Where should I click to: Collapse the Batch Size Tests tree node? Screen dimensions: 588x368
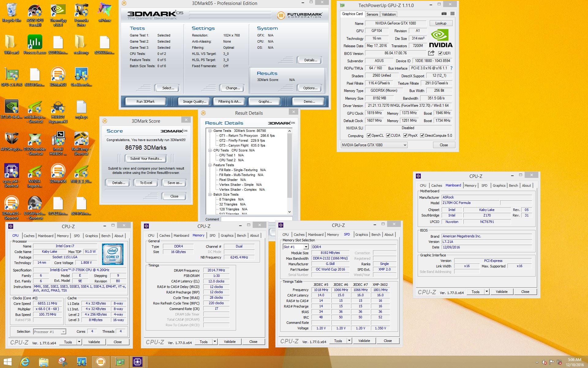click(210, 195)
